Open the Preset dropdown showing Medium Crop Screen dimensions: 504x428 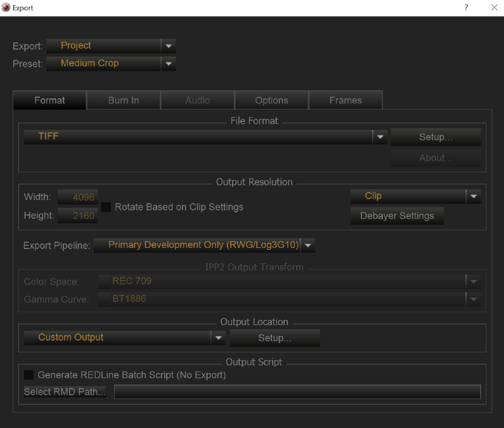click(111, 64)
